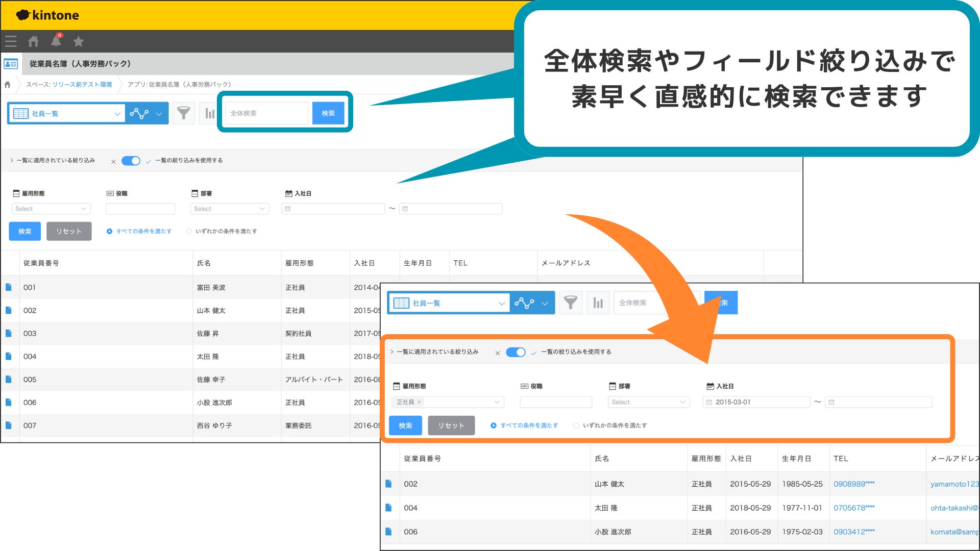Open the notifications bell with 4 alerts
The image size is (980, 551).
[56, 42]
